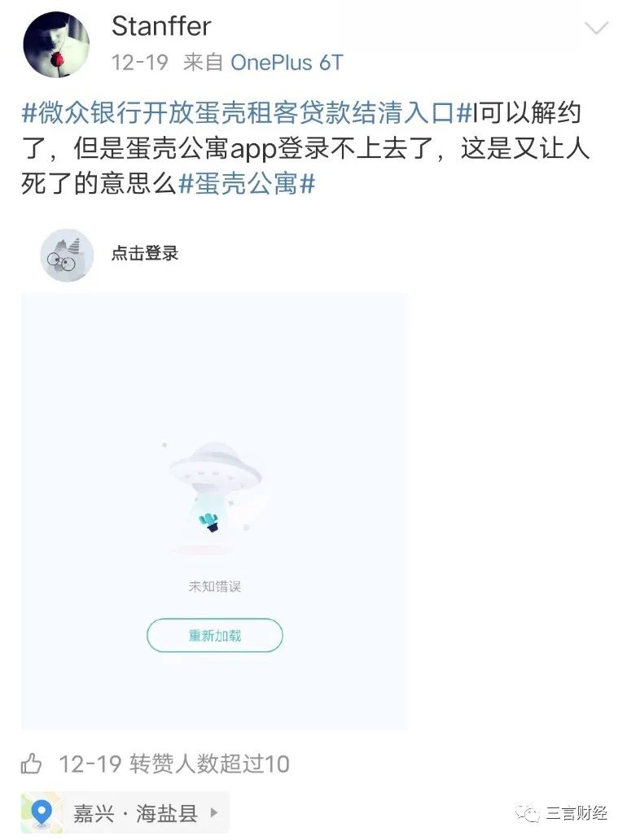Open the #微众银行开放蛋壳租客贷款结清入口# hashtag

point(247,113)
